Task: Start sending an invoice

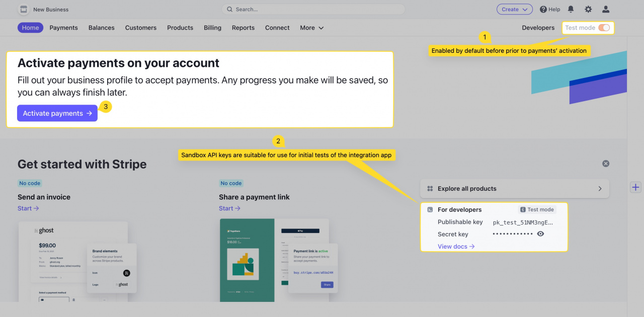Action: pos(28,208)
